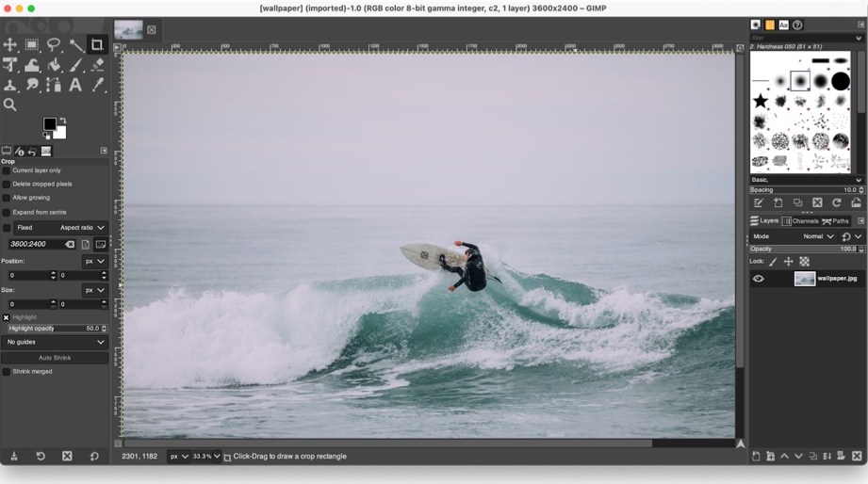This screenshot has height=484, width=868.
Task: Activate the Text tool
Action: pos(75,86)
